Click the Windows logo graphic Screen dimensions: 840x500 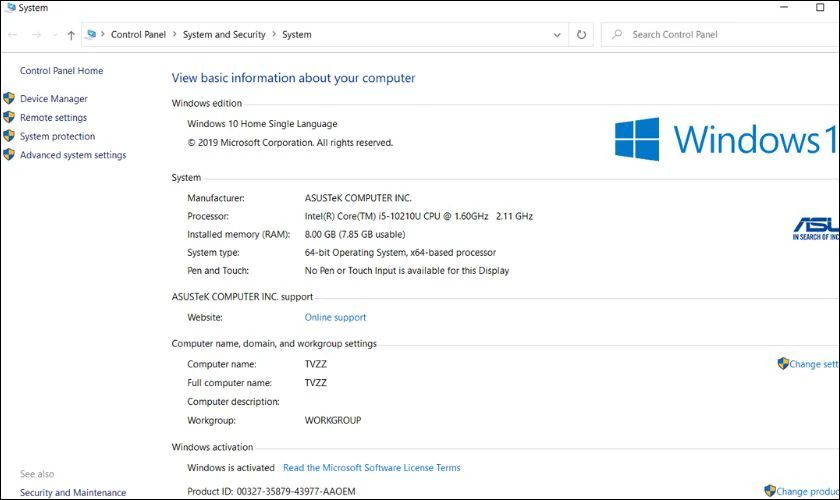[x=637, y=139]
